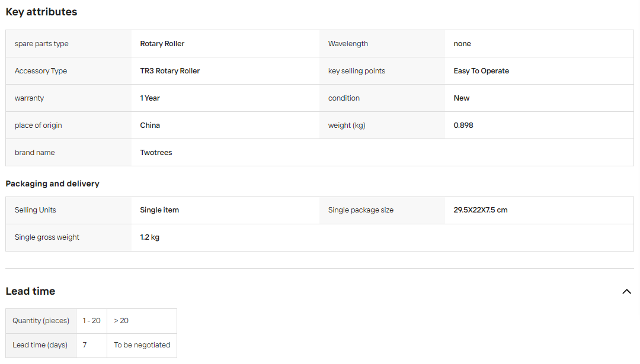Select the > 20 quantity cell
The height and width of the screenshot is (364, 640).
[x=142, y=321]
